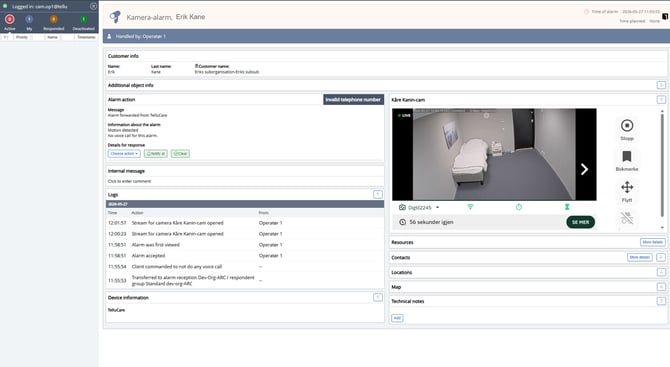Click the camera icon next to Digi name
Image resolution: width=670 pixels, height=367 pixels.
pos(402,207)
